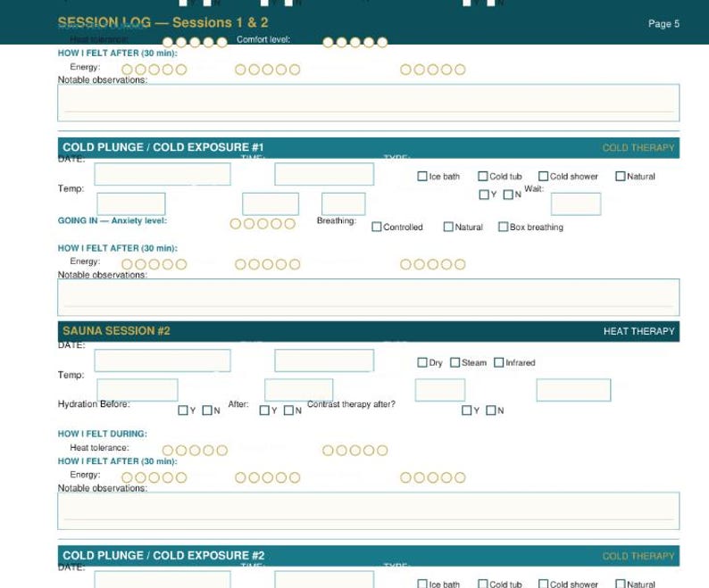The width and height of the screenshot is (709, 588).
Task: Click 'SAUNA SESSION #2' heading
Action: tap(116, 331)
